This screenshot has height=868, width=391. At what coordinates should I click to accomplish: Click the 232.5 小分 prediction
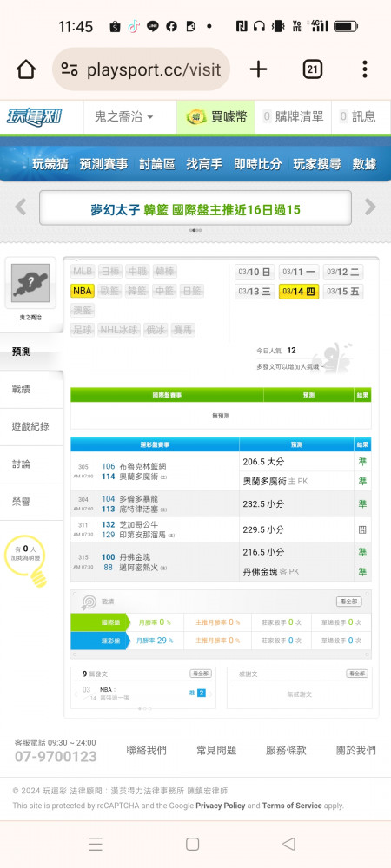tap(263, 503)
